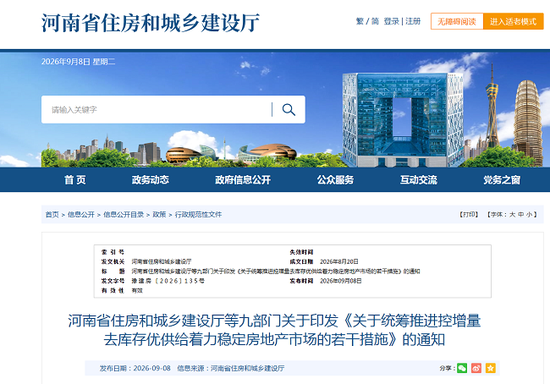Image resolution: width=550 pixels, height=384 pixels.
Task: Click 发文机关 value 河南省住房和城乡建设厅
Action: 161,262
